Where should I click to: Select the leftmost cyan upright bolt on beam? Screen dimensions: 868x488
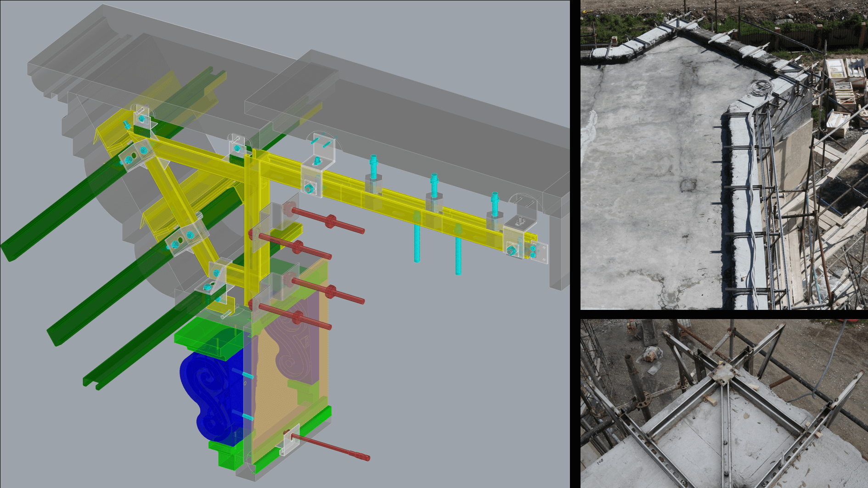[373, 168]
